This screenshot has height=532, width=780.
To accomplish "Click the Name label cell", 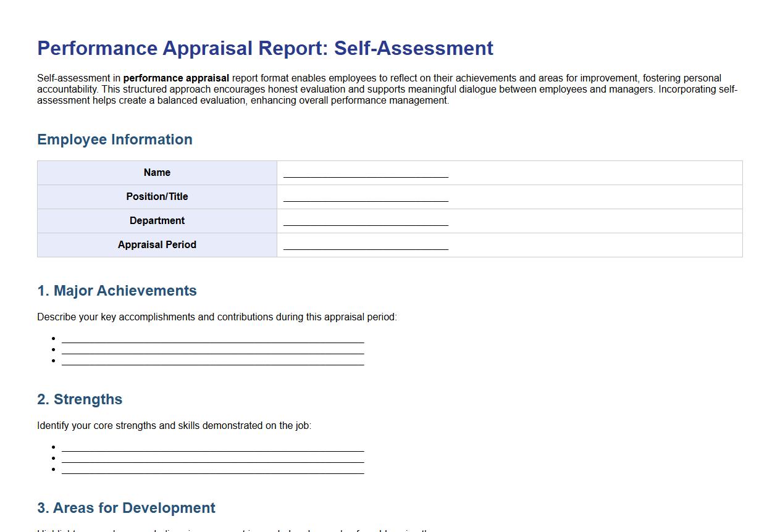I will (157, 173).
